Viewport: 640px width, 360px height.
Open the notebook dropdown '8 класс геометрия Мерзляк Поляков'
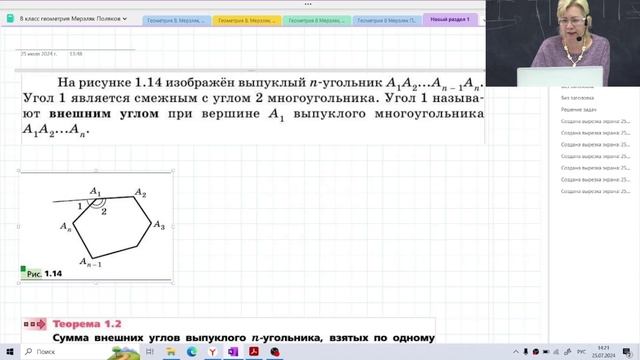coord(73,19)
